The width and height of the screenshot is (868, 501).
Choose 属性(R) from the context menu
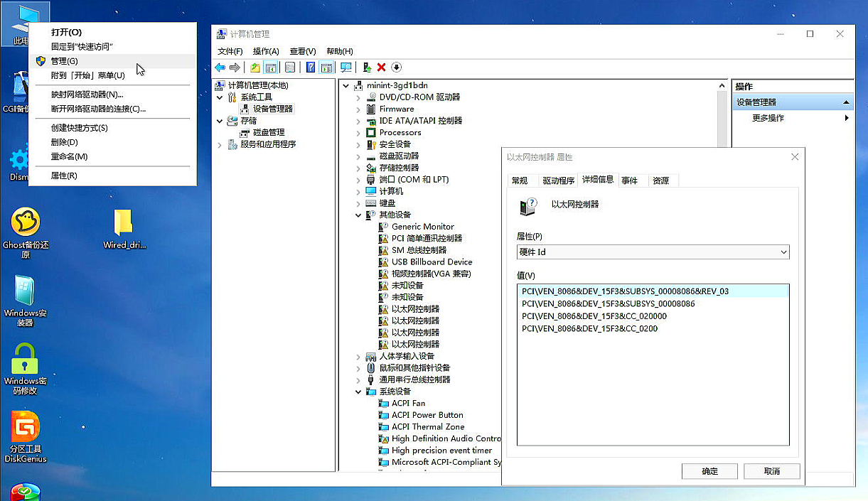click(x=64, y=176)
